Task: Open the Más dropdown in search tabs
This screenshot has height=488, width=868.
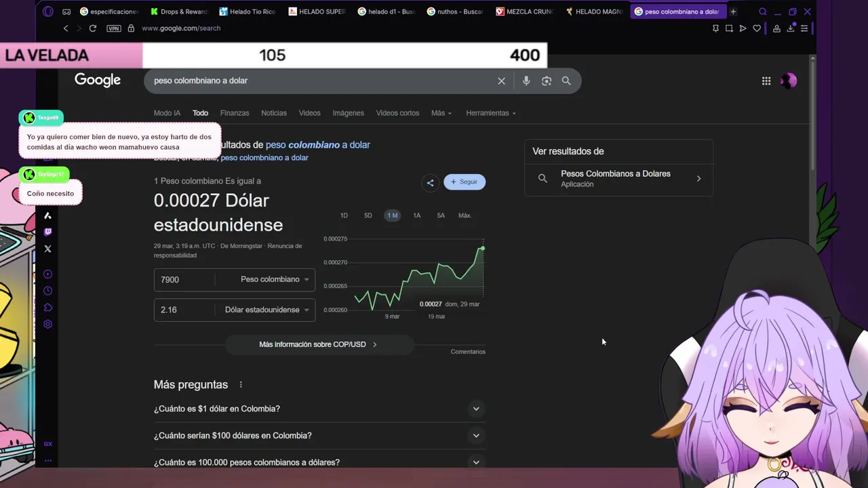Action: [441, 113]
